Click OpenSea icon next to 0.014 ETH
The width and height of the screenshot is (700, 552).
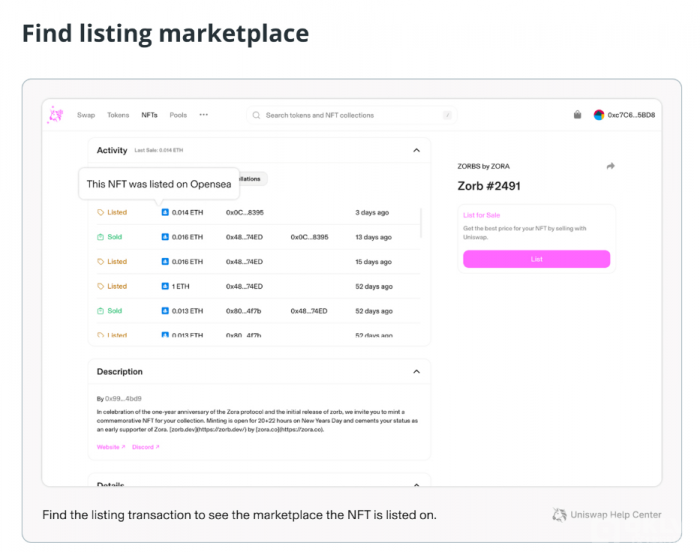point(165,212)
